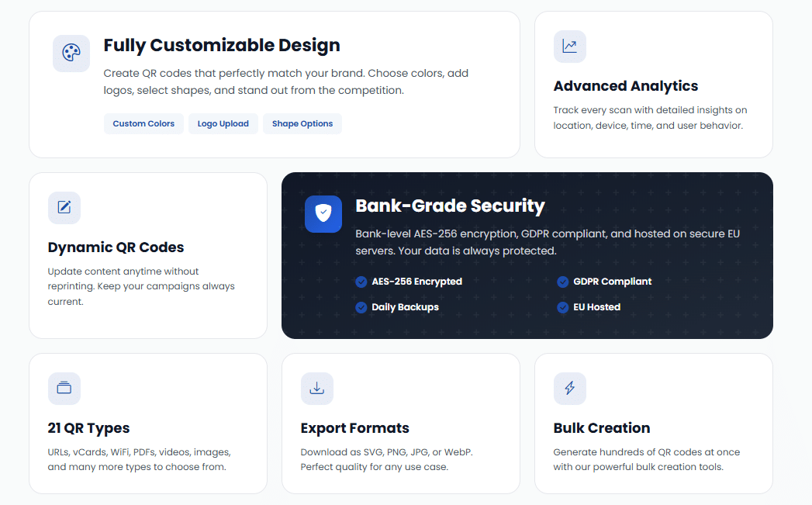812x505 pixels.
Task: Click the 'Bank-level AES-256 encryption' description
Action: click(548, 242)
